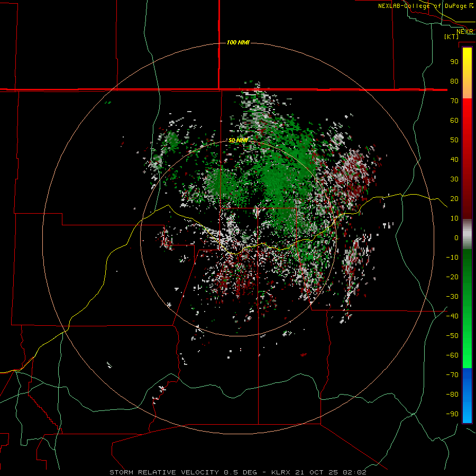Click the blue bottom segment of color bar
Screen dimensions: 476x476
pos(467,396)
